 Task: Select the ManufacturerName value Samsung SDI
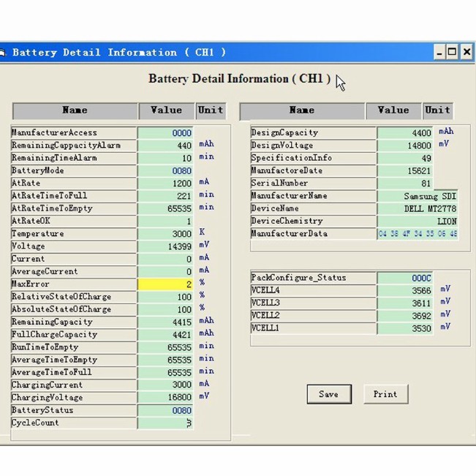coord(418,196)
